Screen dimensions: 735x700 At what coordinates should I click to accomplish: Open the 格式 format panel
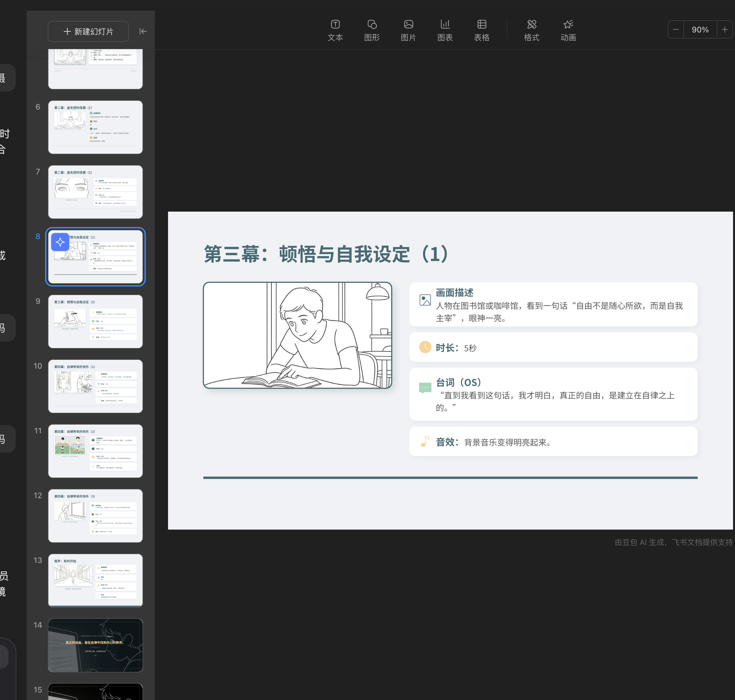(531, 30)
